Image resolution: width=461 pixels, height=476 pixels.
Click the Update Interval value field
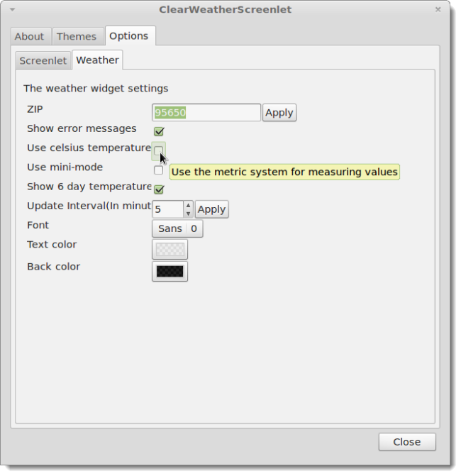pos(168,209)
